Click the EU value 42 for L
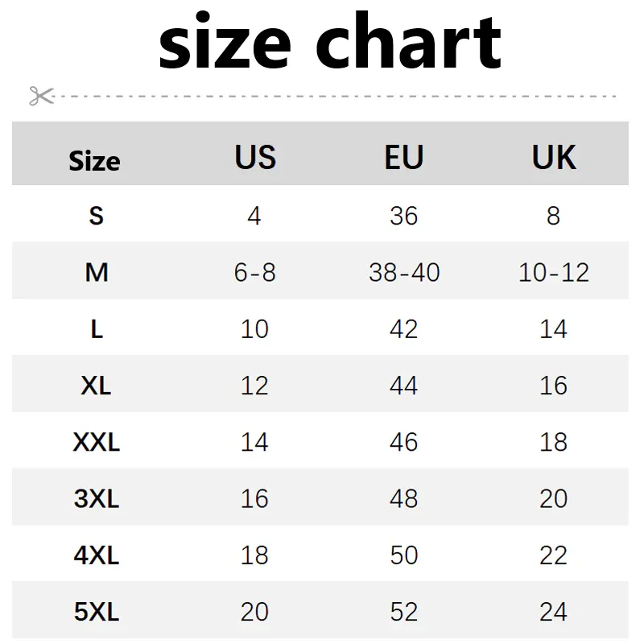This screenshot has height=644, width=644. (404, 328)
